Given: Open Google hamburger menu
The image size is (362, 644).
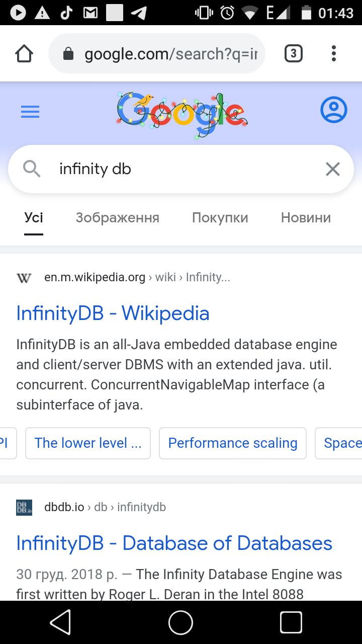Looking at the screenshot, I should pyautogui.click(x=30, y=111).
